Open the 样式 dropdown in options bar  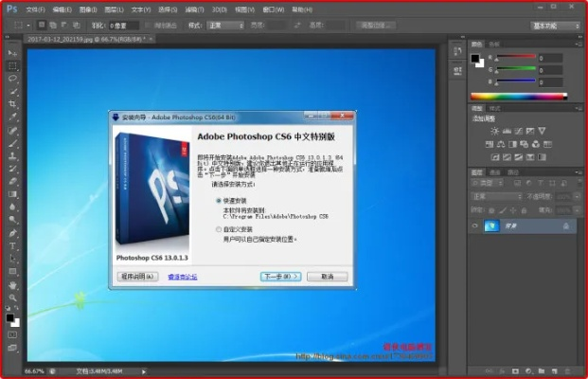click(227, 26)
